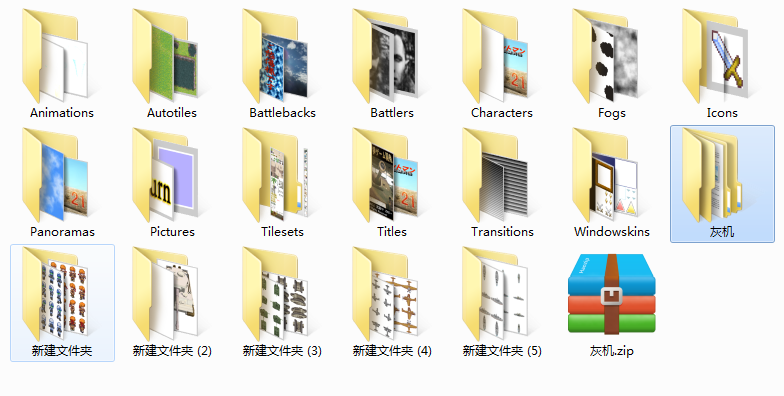Click the Battlers folder icon
The height and width of the screenshot is (396, 784).
pyautogui.click(x=385, y=55)
